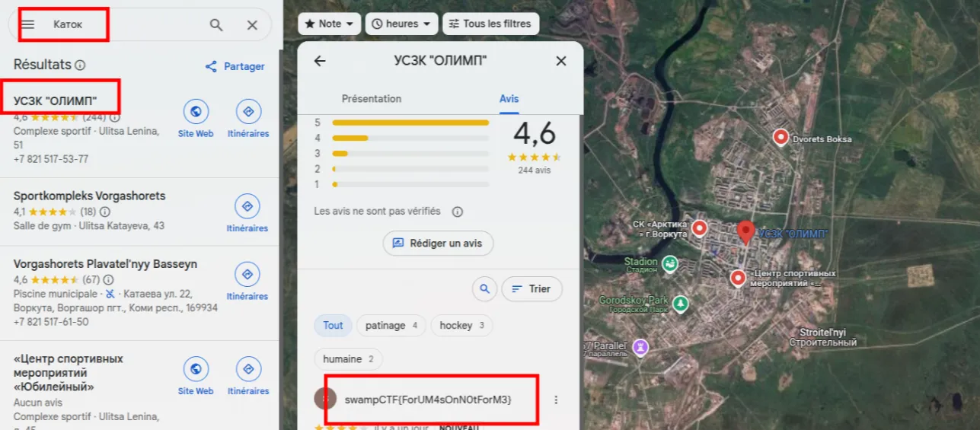The width and height of the screenshot is (980, 430).
Task: Click Rédiger un avis button
Action: 438,244
